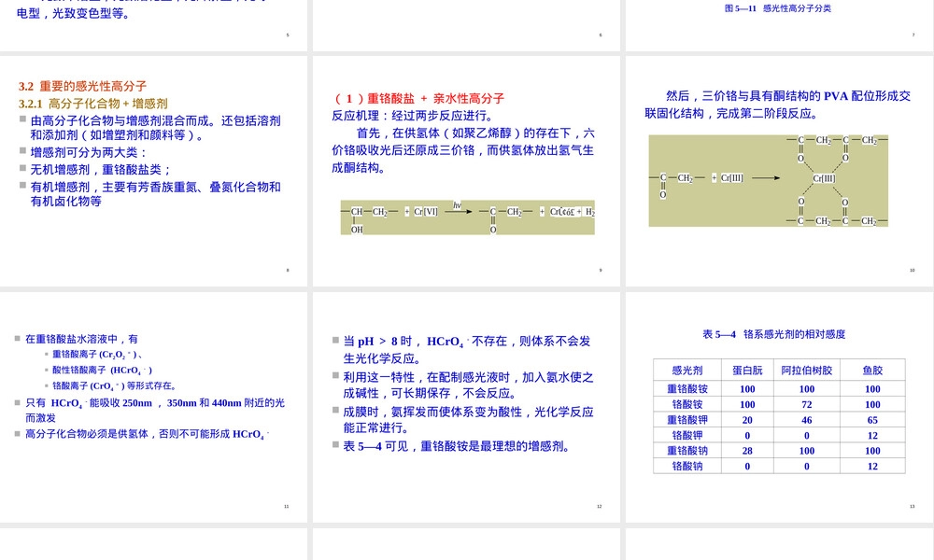Click the table row label 重铬酸钾
The height and width of the screenshot is (560, 934).
click(687, 420)
